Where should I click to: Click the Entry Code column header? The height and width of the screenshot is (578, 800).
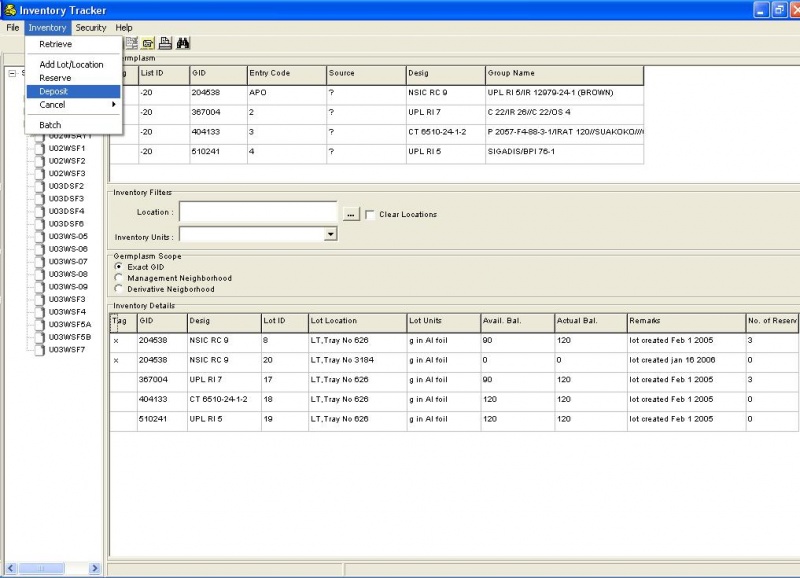tap(287, 75)
